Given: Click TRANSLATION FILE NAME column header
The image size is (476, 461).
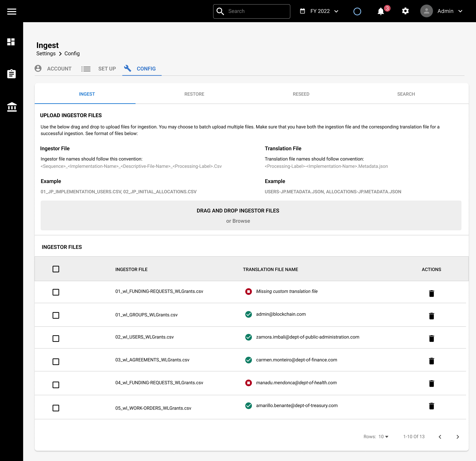Looking at the screenshot, I should tap(271, 269).
